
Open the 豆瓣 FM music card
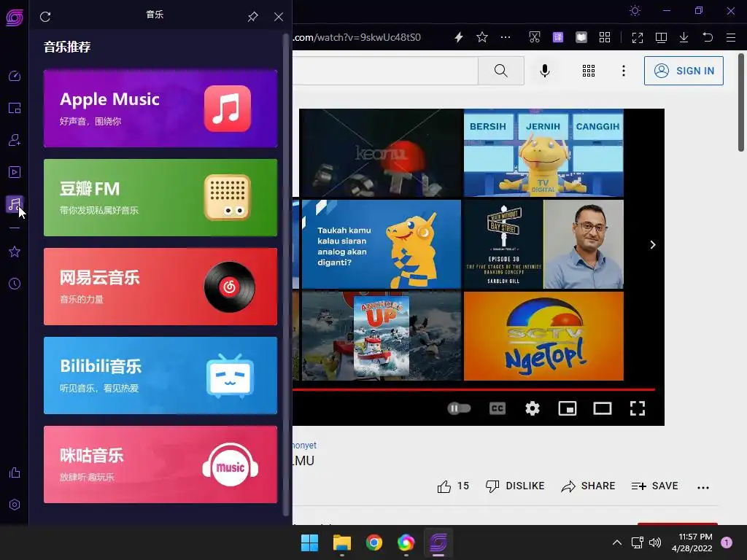[160, 198]
